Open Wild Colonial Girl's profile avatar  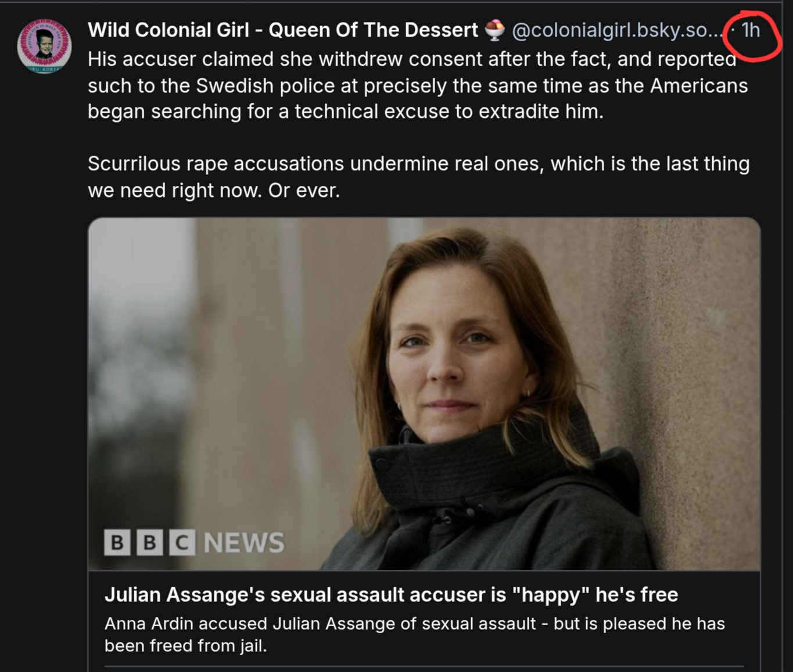click(x=44, y=46)
